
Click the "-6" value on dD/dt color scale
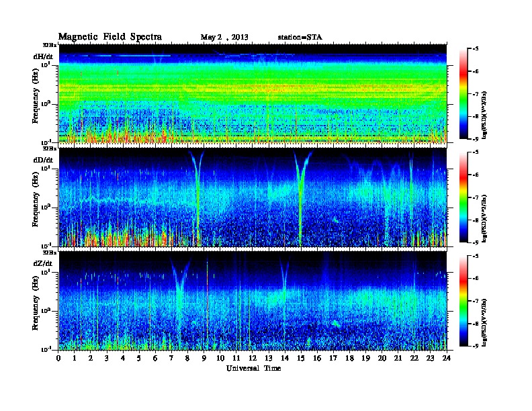pyautogui.click(x=476, y=175)
